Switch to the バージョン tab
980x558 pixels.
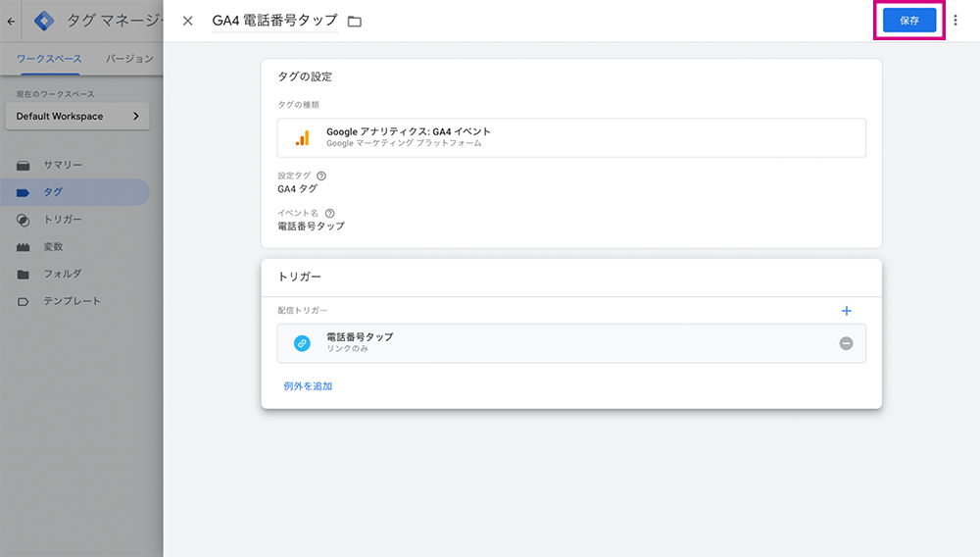click(x=129, y=59)
